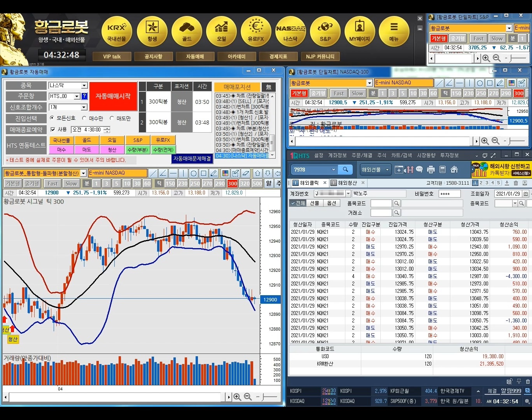
Task: Select rectangle drawing tool in main chart toolbar
Action: (204, 173)
